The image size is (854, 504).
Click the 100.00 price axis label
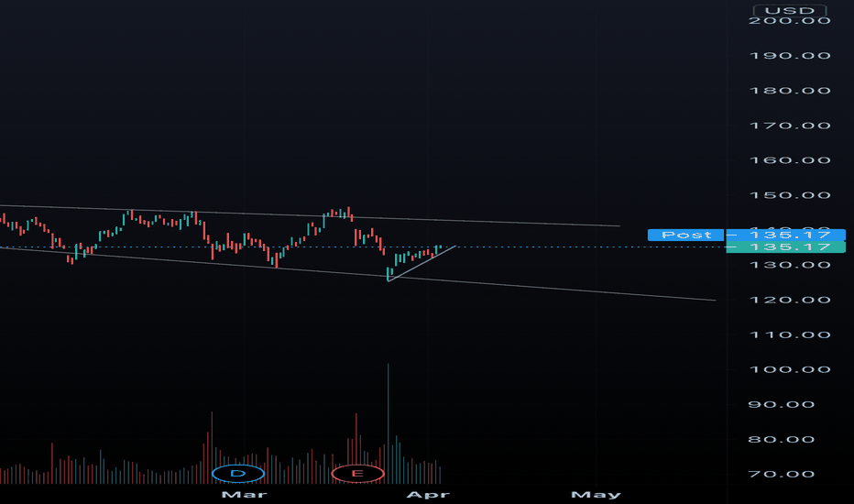coord(790,369)
